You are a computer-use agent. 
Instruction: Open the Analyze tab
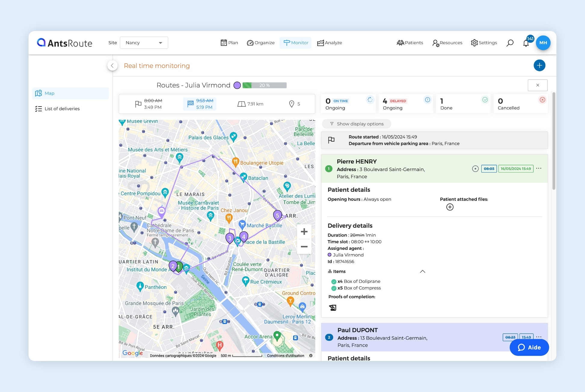pyautogui.click(x=329, y=43)
